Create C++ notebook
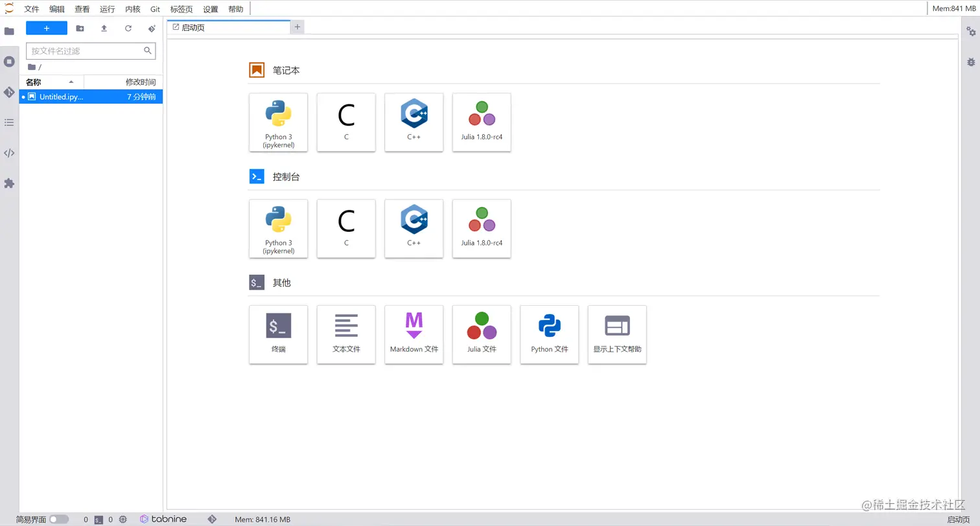980x526 pixels. click(x=414, y=122)
